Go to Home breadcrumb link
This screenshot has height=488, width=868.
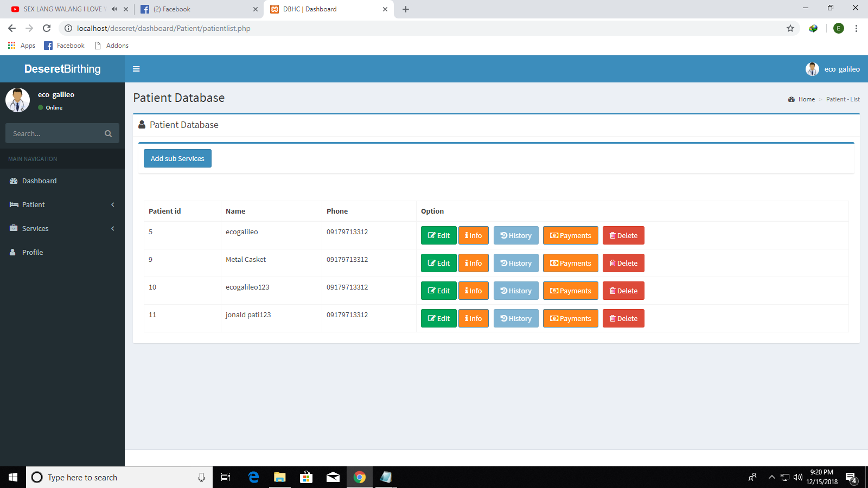tap(806, 99)
